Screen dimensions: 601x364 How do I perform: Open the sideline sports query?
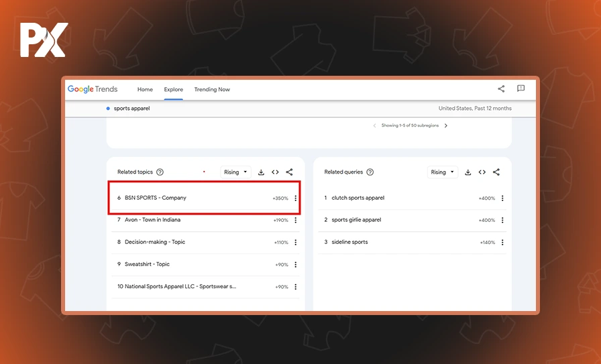tap(349, 242)
